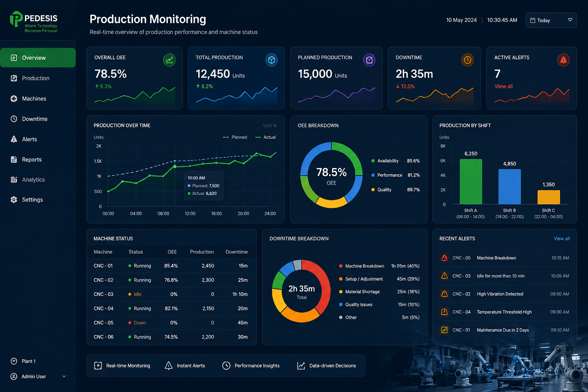This screenshot has width=588, height=392.
Task: Toggle the Actual series legend
Action: click(265, 137)
